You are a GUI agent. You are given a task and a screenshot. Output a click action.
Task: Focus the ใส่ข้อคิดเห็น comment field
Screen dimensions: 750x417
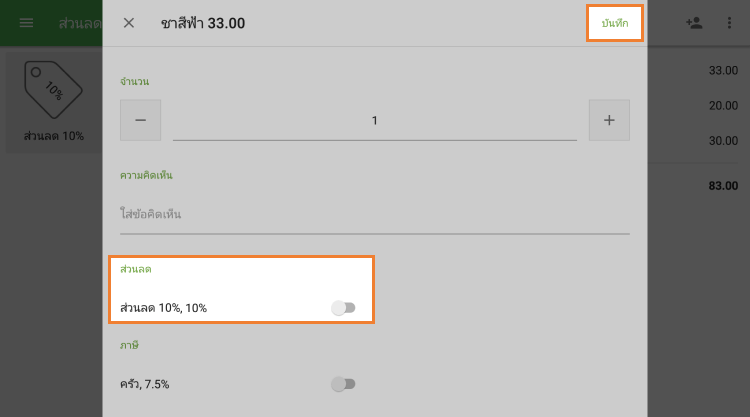pyautogui.click(x=374, y=214)
